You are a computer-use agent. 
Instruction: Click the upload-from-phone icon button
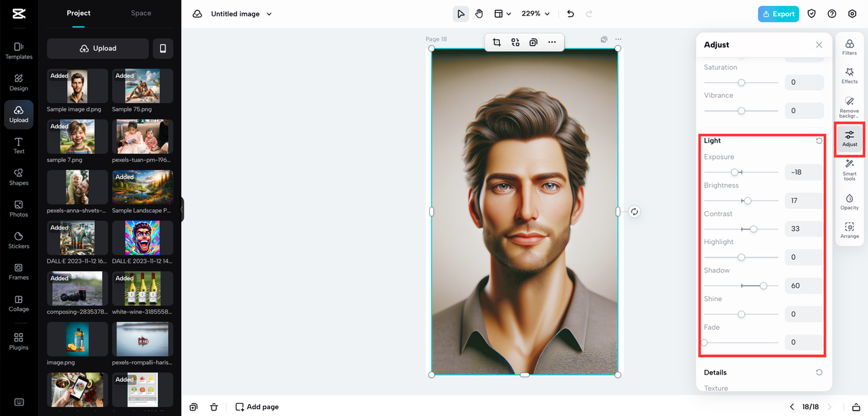163,48
